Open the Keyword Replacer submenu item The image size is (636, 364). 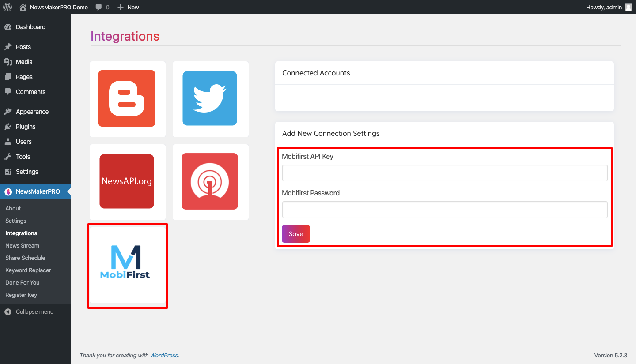coord(28,270)
